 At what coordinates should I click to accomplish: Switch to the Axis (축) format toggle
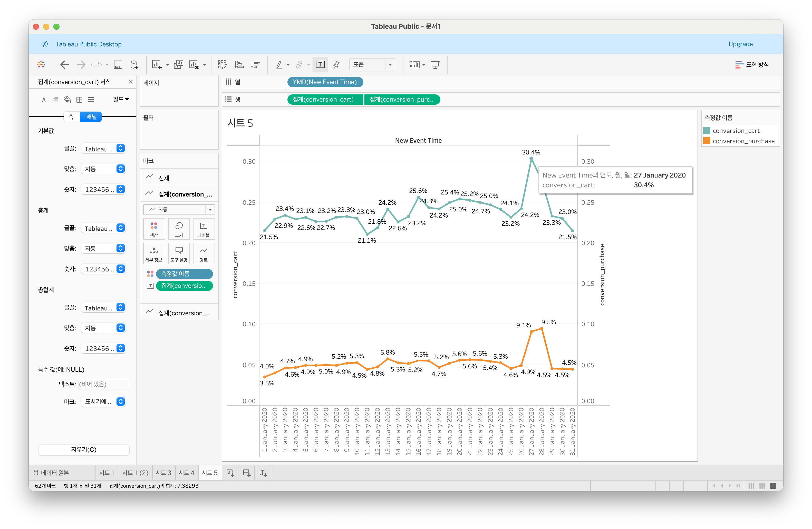pos(71,117)
